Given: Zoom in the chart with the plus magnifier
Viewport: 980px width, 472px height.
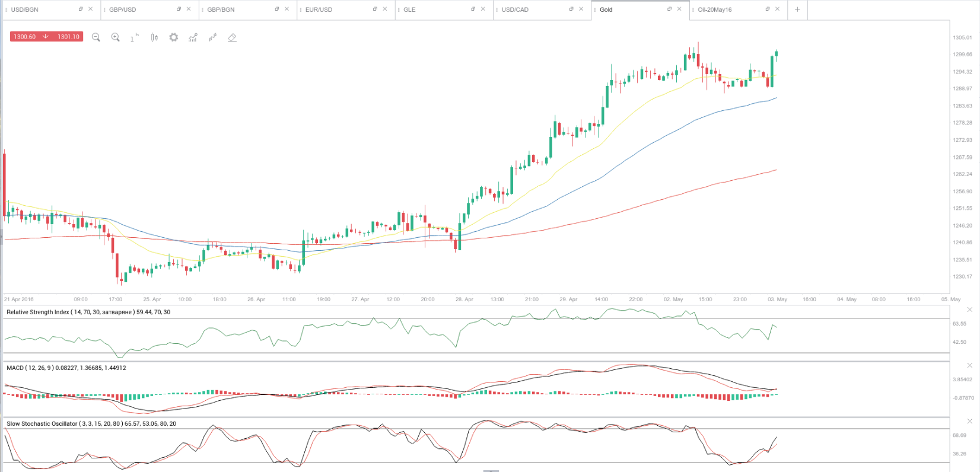Looking at the screenshot, I should click(115, 37).
